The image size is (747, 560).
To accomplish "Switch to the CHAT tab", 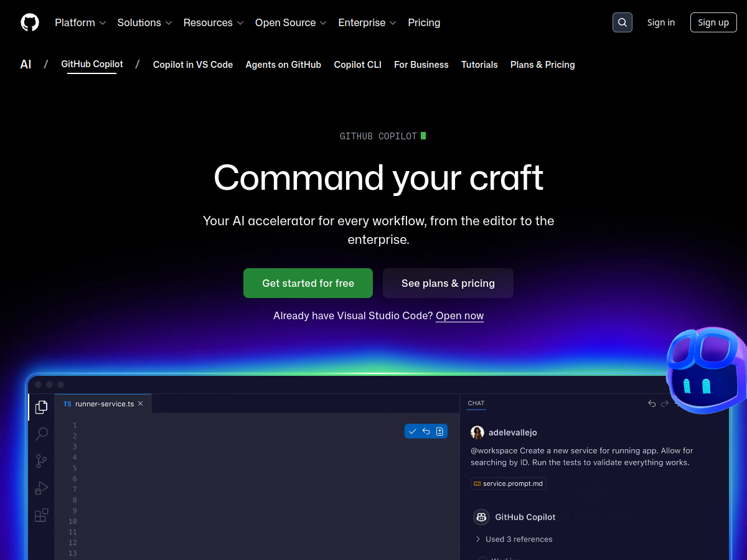I will click(x=476, y=403).
